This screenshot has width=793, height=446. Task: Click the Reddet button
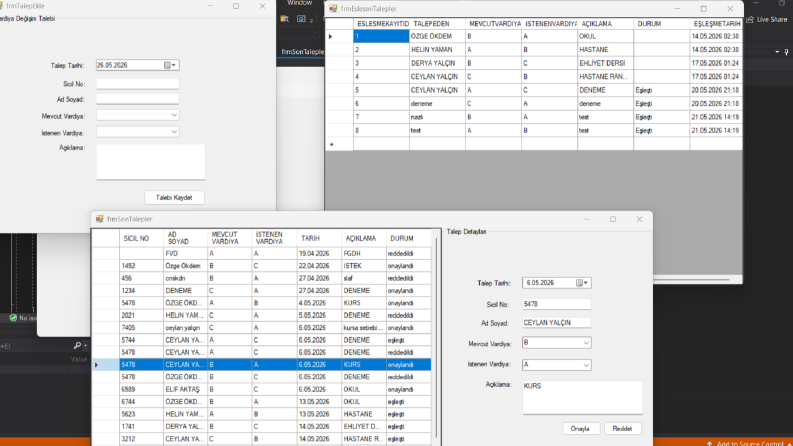coord(622,428)
